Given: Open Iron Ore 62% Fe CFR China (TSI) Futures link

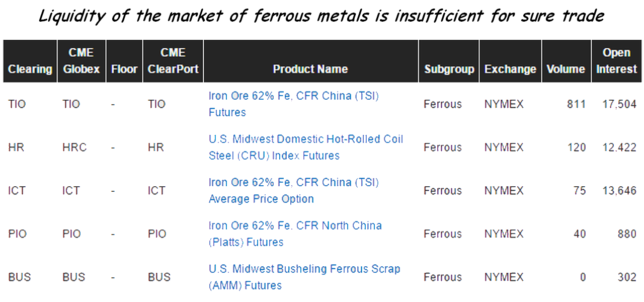Looking at the screenshot, I should [294, 104].
